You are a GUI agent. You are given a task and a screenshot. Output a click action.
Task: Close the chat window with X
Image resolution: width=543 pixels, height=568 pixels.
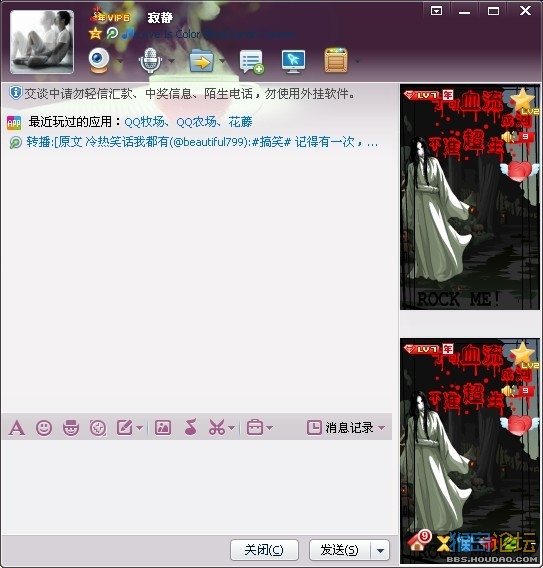525,11
